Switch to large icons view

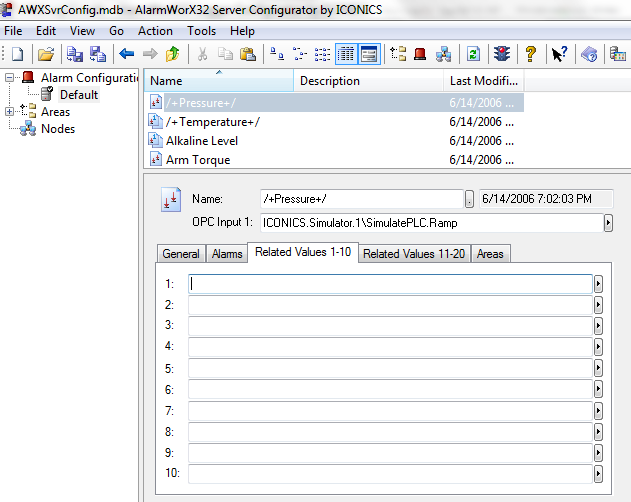[276, 54]
